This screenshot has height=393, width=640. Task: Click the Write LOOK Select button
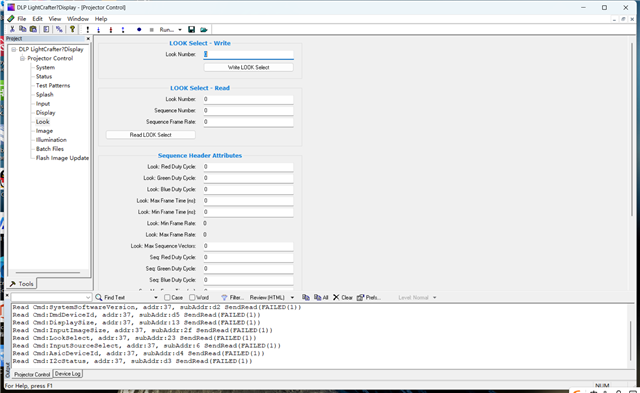coord(249,67)
